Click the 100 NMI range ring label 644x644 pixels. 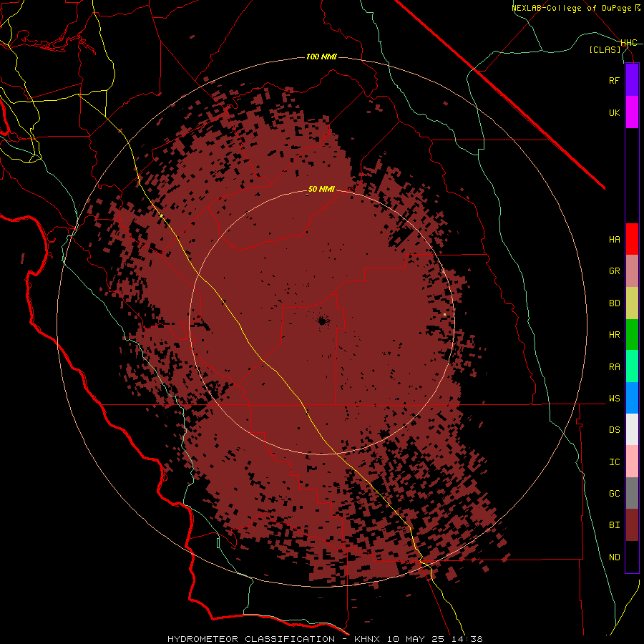(321, 57)
